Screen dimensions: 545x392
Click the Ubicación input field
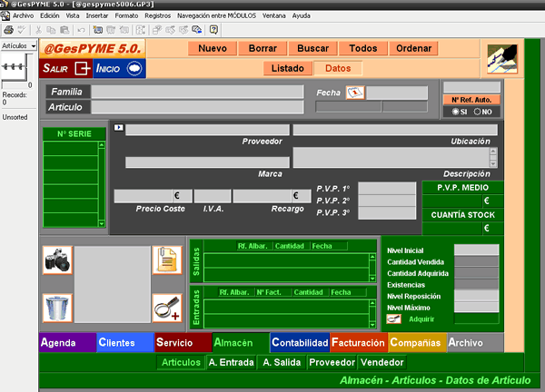click(395, 130)
